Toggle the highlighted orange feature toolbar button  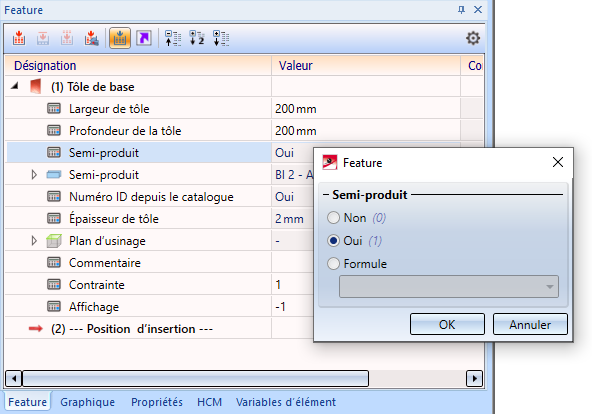[120, 38]
